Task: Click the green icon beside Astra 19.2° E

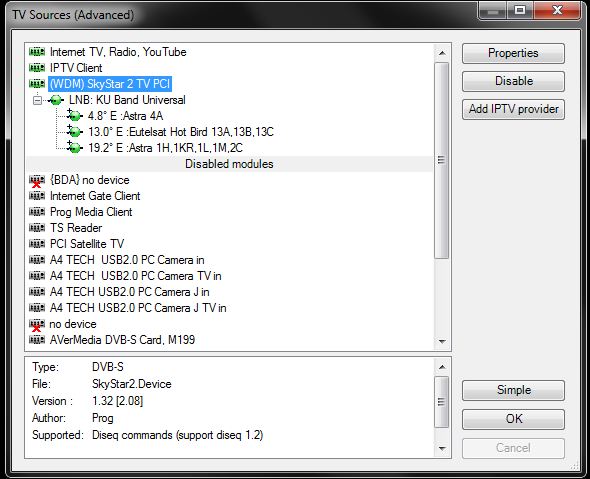Action: (75, 148)
